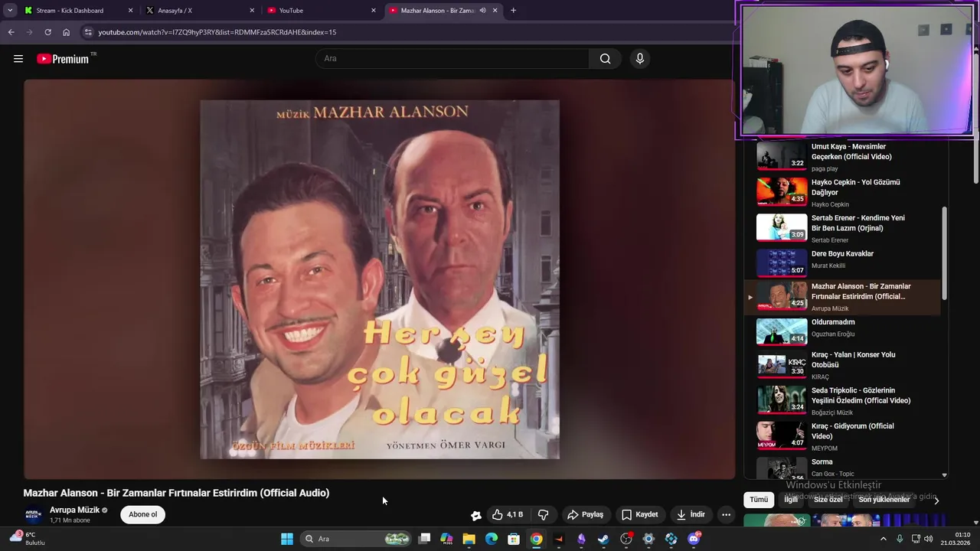Open the YouTube hamburger guide menu

point(18,59)
